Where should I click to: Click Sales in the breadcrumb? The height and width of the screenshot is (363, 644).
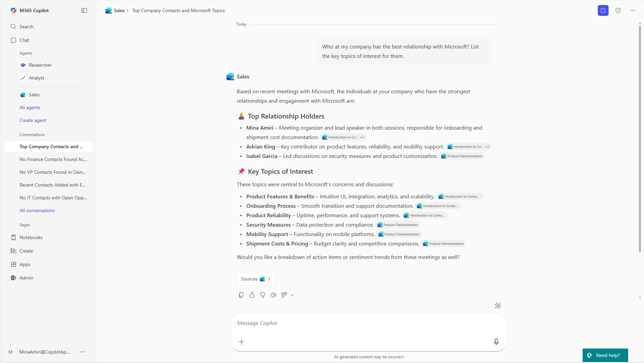tap(119, 10)
